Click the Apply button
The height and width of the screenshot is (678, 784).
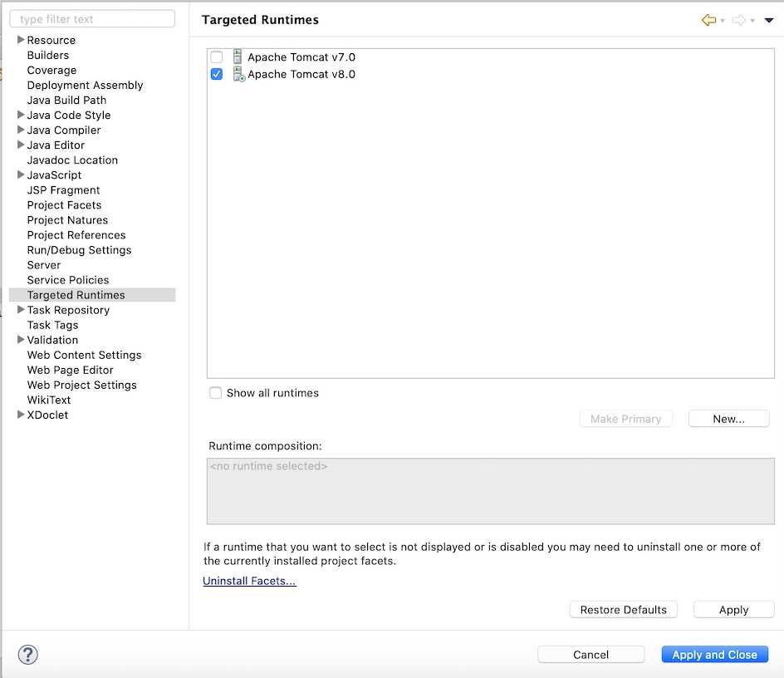(x=733, y=609)
